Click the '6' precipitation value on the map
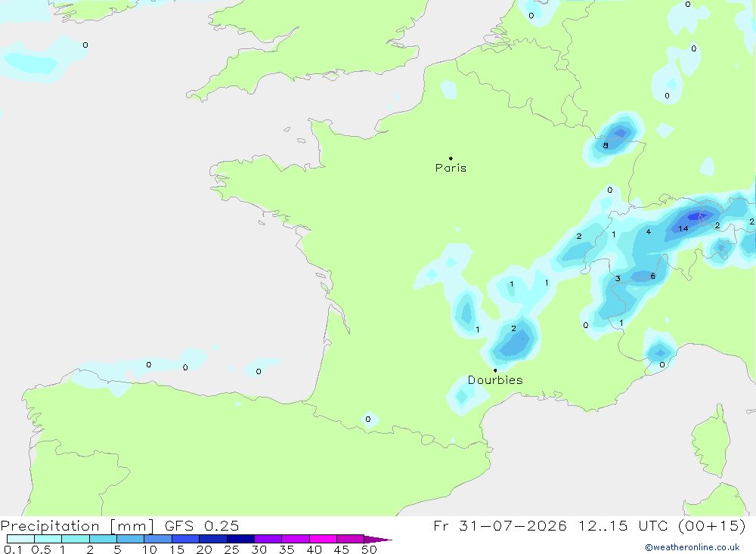The image size is (756, 554). pyautogui.click(x=653, y=276)
